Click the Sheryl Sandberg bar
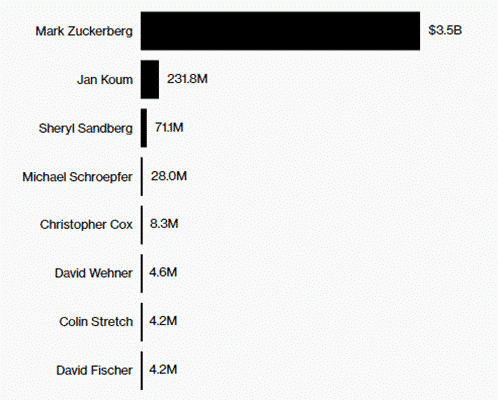The width and height of the screenshot is (498, 400). coord(144,128)
